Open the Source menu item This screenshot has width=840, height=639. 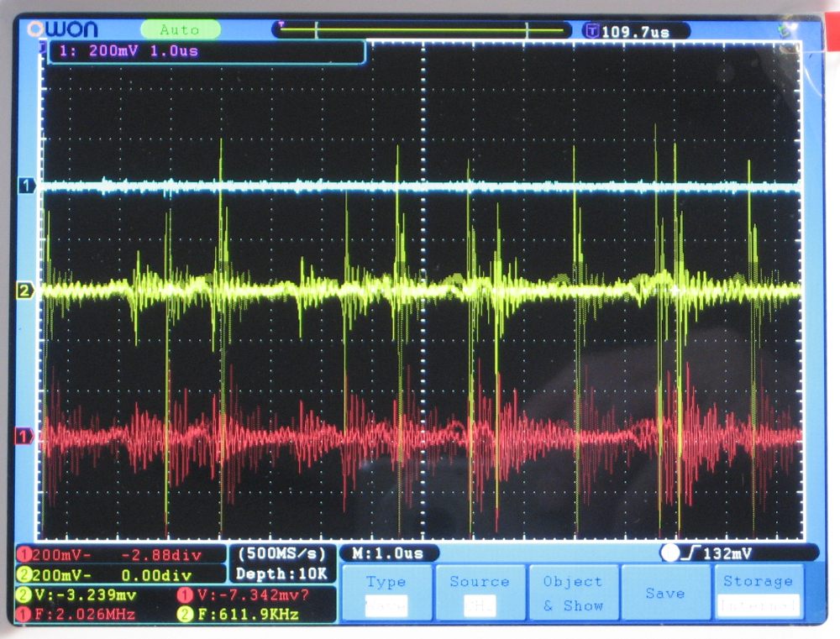pos(480,593)
